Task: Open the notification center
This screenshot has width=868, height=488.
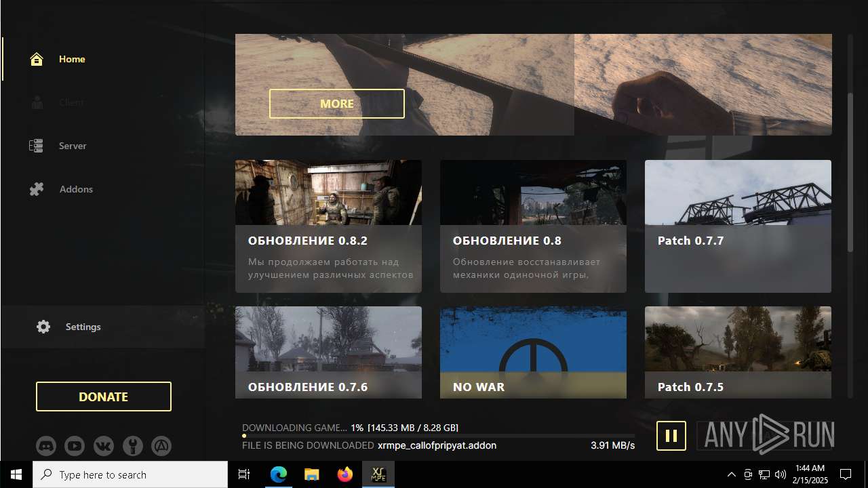Action: tap(846, 474)
